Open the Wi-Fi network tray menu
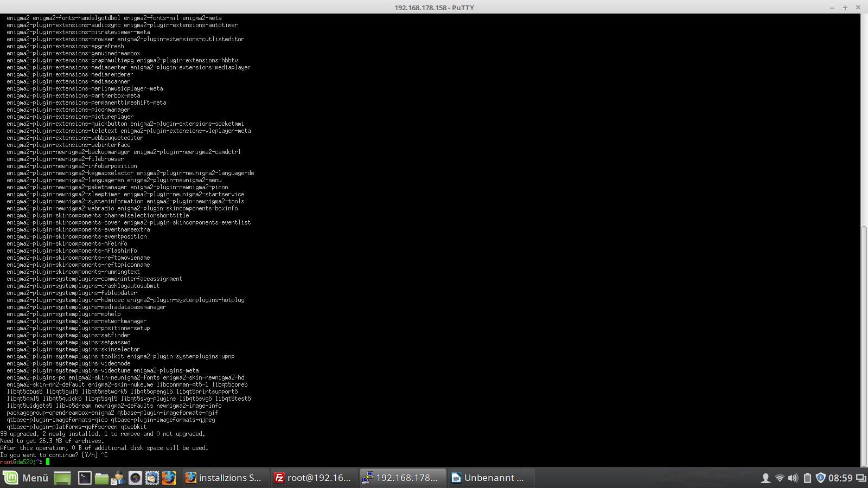This screenshot has height=488, width=868. (x=780, y=478)
